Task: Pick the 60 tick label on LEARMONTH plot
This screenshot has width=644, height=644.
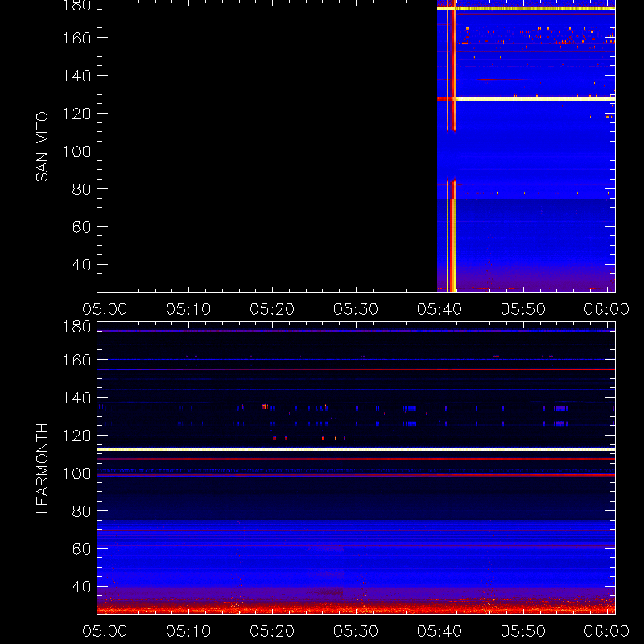Action: (x=81, y=549)
